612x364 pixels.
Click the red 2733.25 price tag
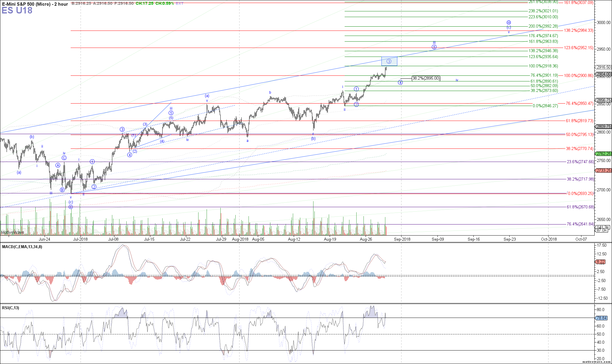coord(604,170)
